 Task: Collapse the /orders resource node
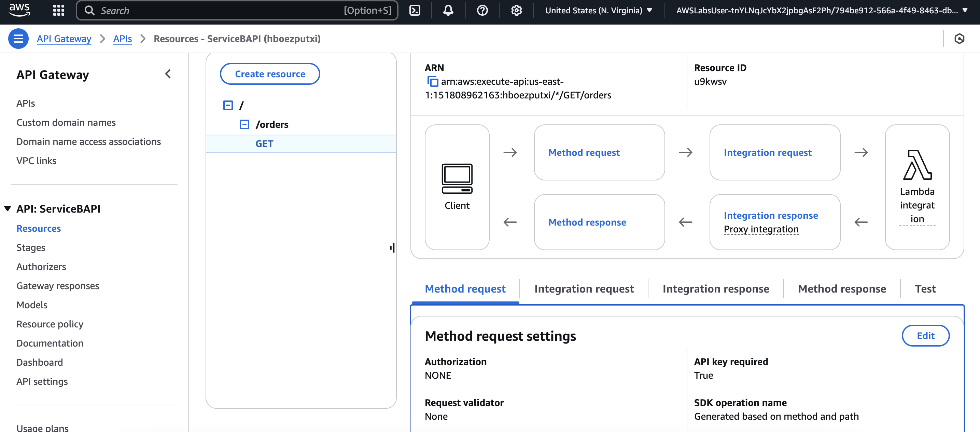244,124
